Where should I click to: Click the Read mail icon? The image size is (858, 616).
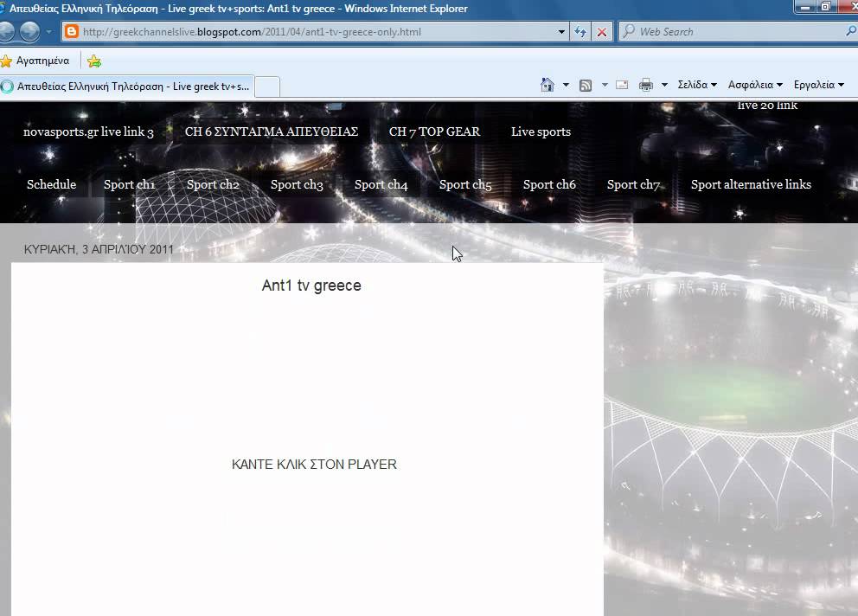click(622, 85)
